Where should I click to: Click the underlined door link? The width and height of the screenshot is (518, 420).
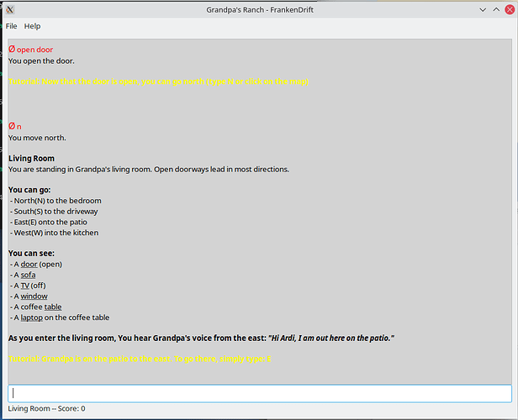coord(29,265)
